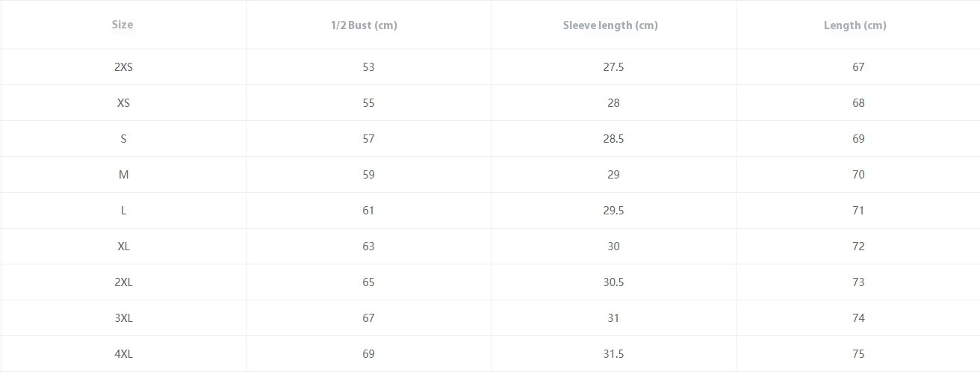Select sleeve length value 27.5

[613, 67]
